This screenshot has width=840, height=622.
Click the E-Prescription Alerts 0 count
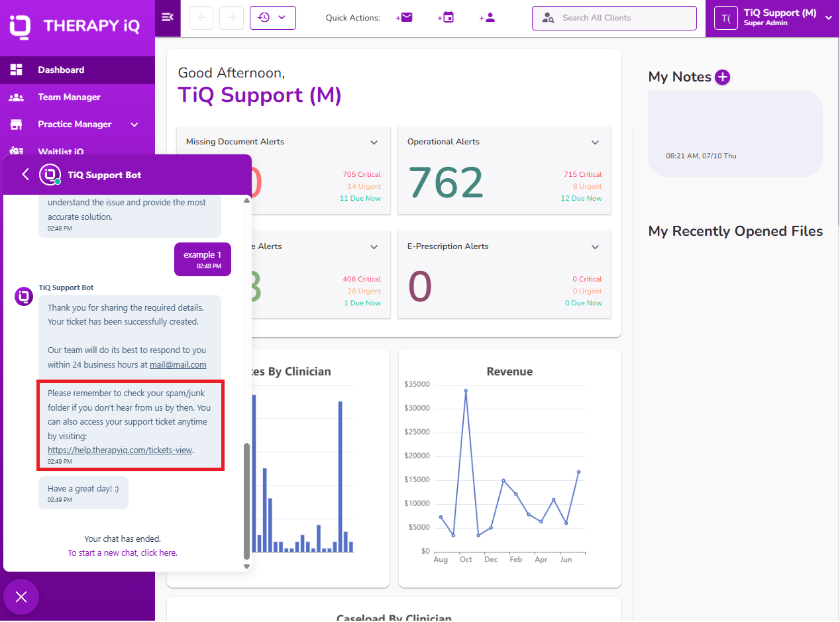tap(420, 287)
